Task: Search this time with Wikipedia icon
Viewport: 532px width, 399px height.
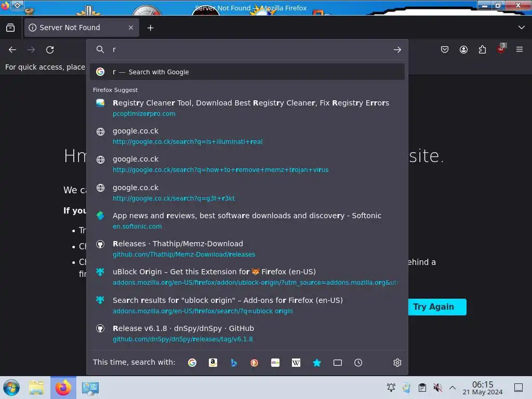Action: 296,363
